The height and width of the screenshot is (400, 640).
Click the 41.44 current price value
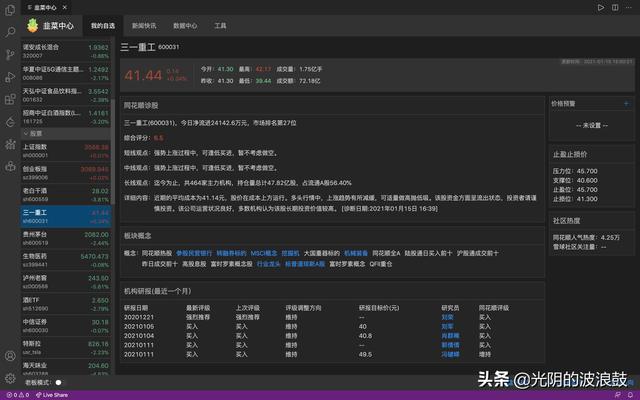[143, 75]
